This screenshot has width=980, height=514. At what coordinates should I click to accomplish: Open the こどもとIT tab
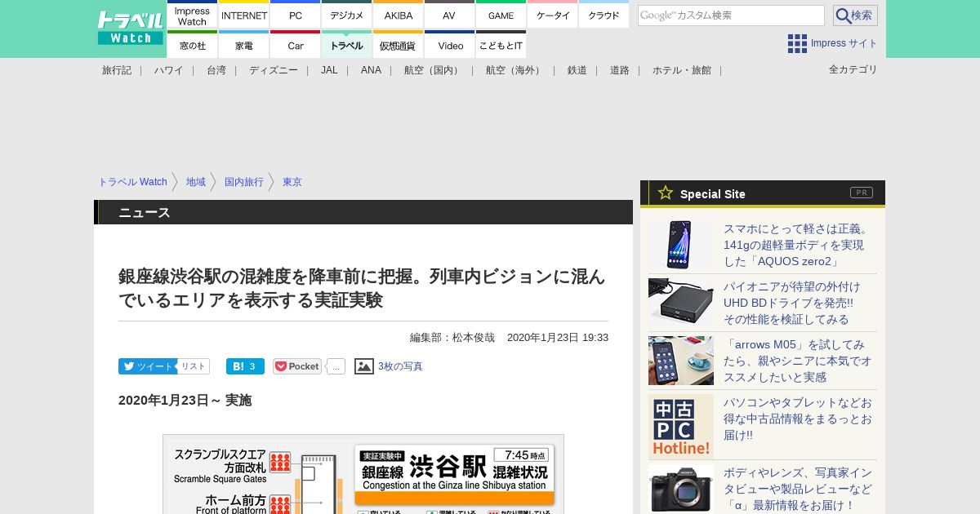coord(501,46)
